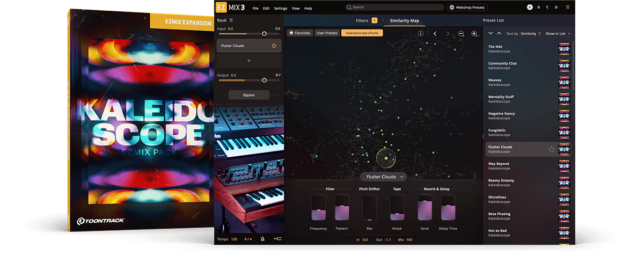Screen dimensions: 644x262
Task: Toggle the User Presets filter chip
Action: (327, 33)
